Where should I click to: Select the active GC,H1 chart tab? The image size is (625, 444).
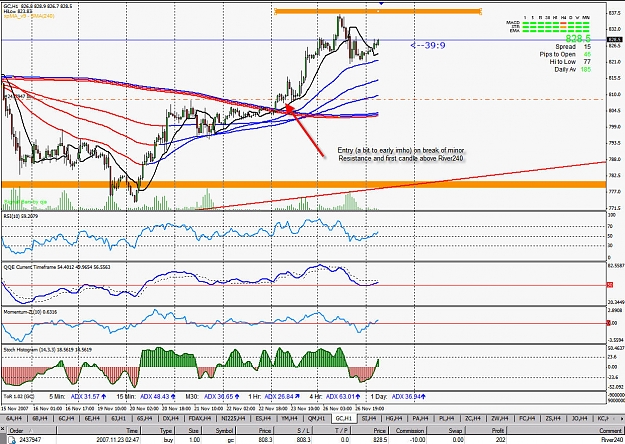(344, 418)
